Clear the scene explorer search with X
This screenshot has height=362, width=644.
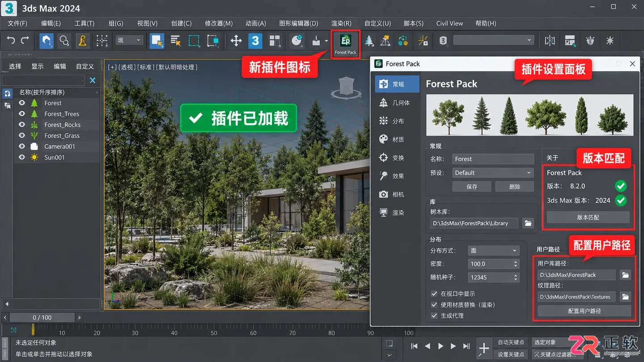click(93, 80)
